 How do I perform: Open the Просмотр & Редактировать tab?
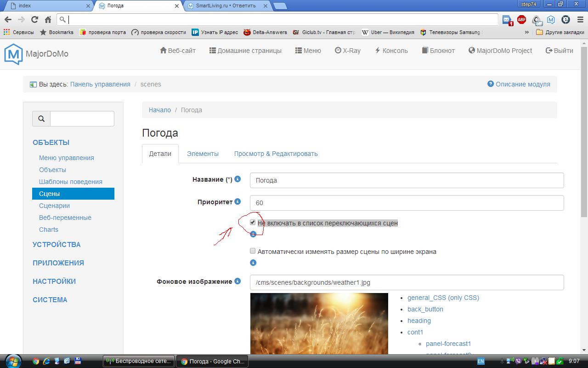[x=276, y=154]
